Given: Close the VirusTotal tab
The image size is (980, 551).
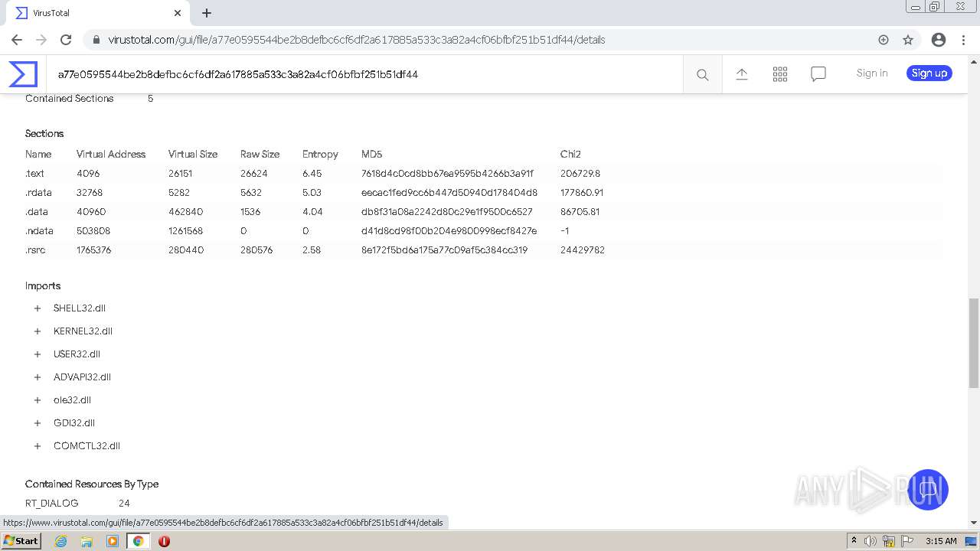Looking at the screenshot, I should point(178,13).
